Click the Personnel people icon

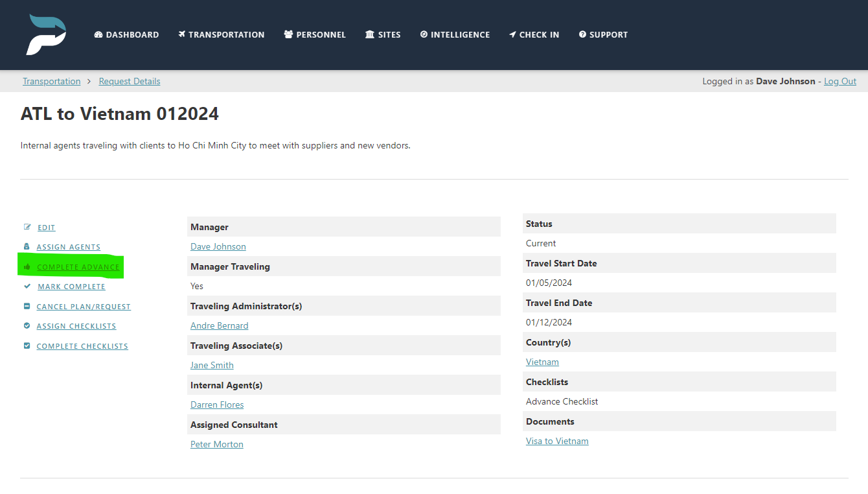pos(288,34)
